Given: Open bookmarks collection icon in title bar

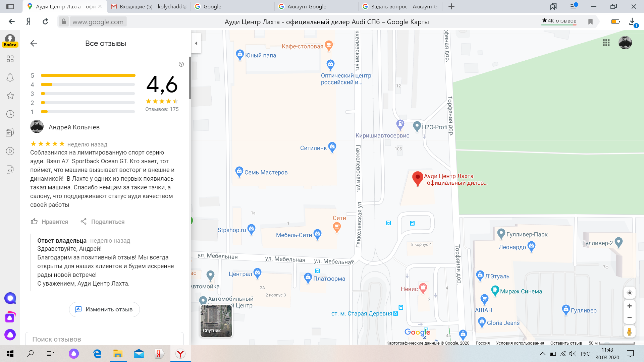Looking at the screenshot, I should coord(553,6).
